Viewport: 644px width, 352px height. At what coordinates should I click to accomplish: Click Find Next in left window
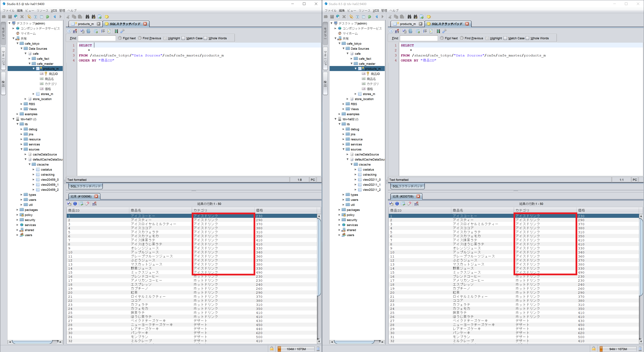(x=127, y=38)
